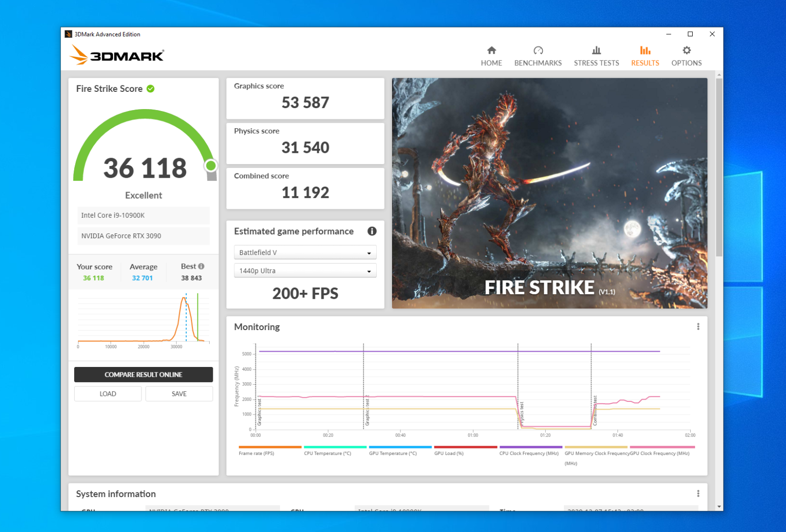Viewport: 786px width, 532px height.
Task: Toggle GPU Memory Clock Frequency legend swatch
Action: pos(596,447)
